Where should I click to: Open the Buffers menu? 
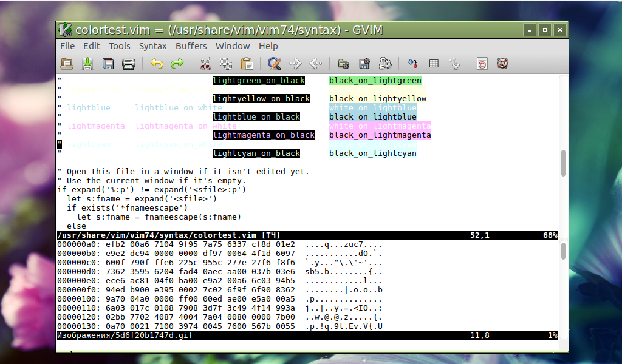(x=191, y=46)
